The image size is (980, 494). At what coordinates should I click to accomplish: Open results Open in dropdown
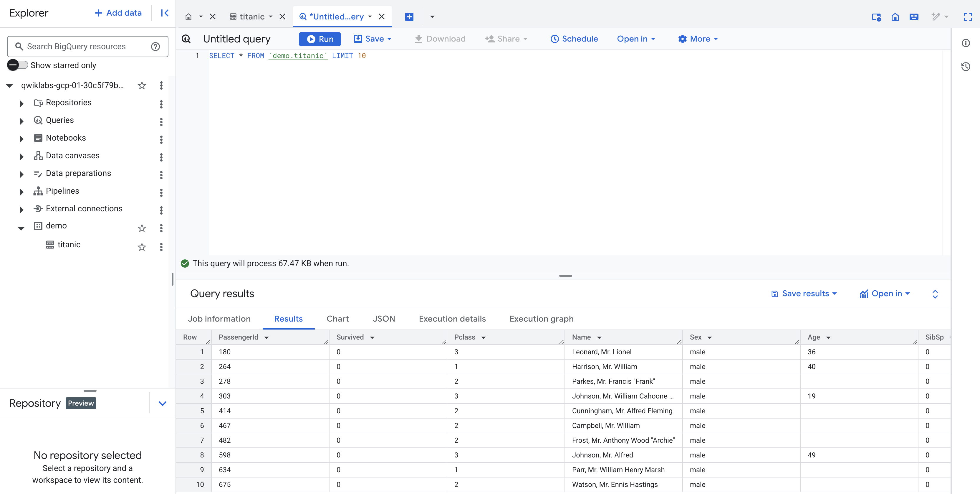[885, 294]
